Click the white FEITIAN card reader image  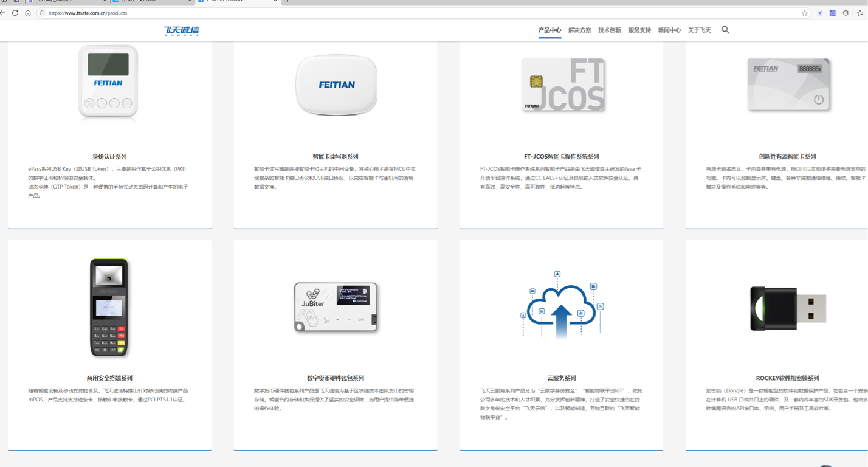(336, 85)
